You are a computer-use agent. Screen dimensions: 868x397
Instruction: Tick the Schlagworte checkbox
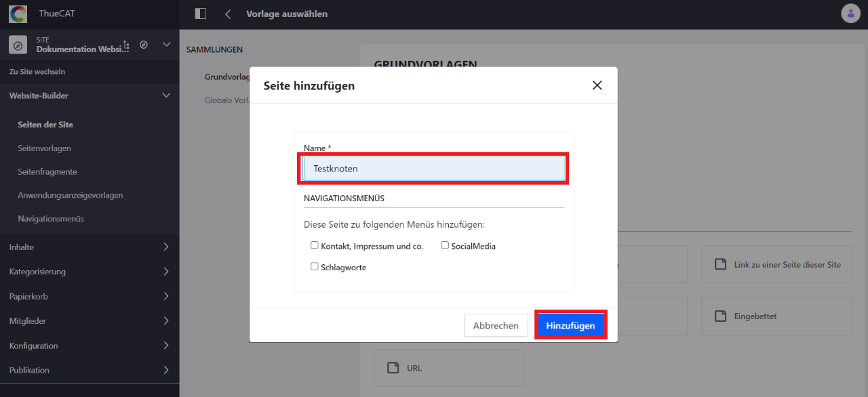pyautogui.click(x=315, y=266)
